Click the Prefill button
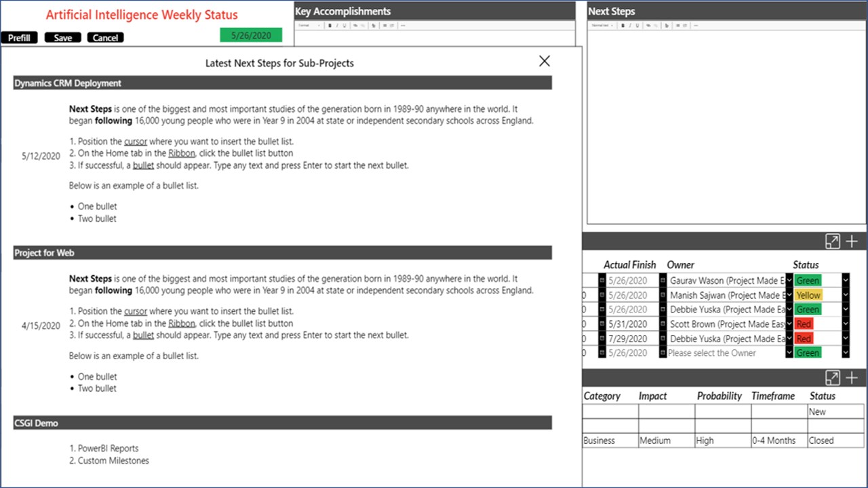The image size is (868, 488). [x=19, y=38]
